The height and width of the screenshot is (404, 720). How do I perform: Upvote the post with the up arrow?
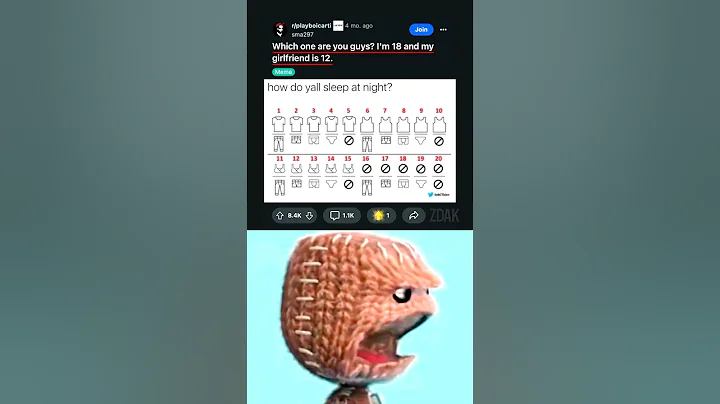click(280, 215)
